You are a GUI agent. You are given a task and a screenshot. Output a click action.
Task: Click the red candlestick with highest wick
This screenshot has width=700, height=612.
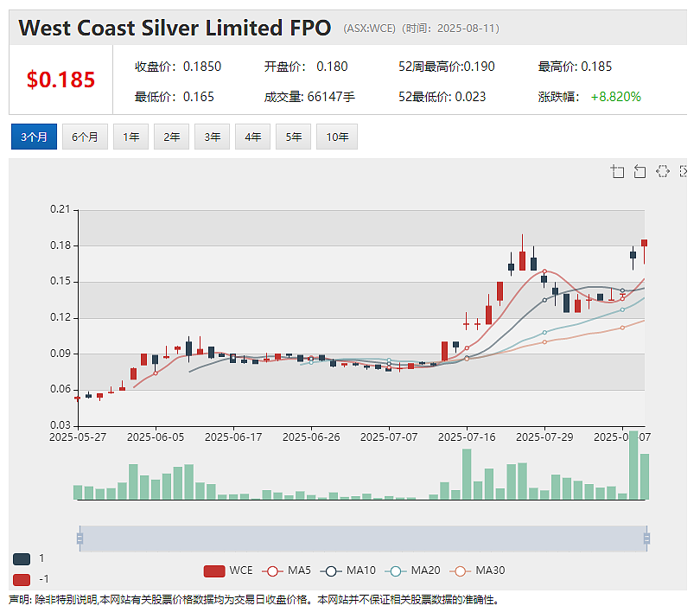[522, 261]
